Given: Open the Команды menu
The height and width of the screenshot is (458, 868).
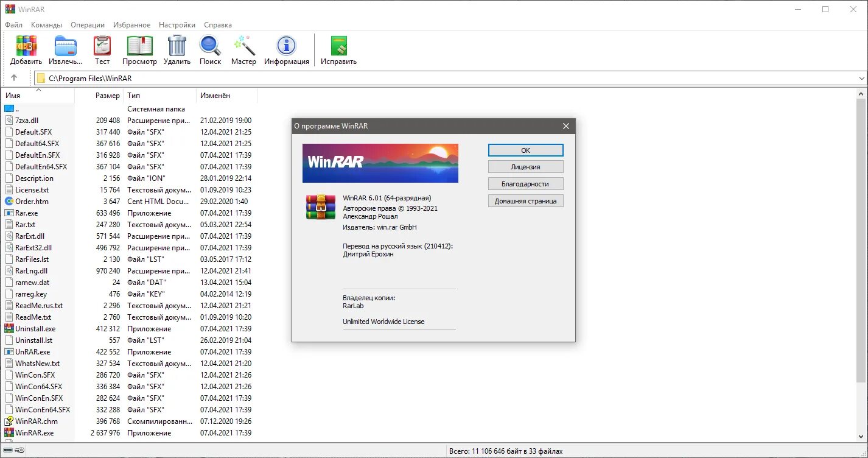Looking at the screenshot, I should (x=47, y=25).
